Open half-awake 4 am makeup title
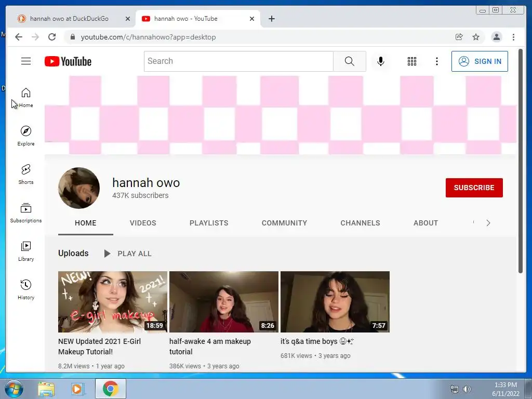Screen dimensions: 532x399 (x=210, y=347)
